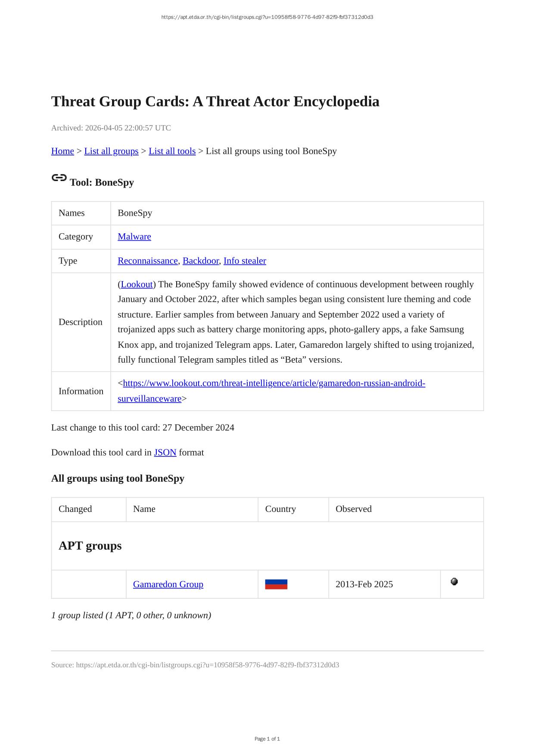Click the Info stealer link
The image size is (535, 756).
click(x=245, y=261)
